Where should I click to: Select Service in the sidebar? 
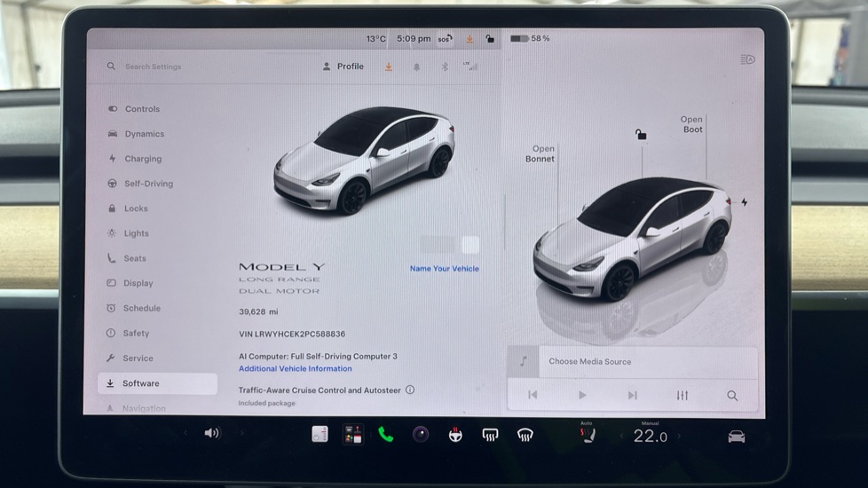130,358
